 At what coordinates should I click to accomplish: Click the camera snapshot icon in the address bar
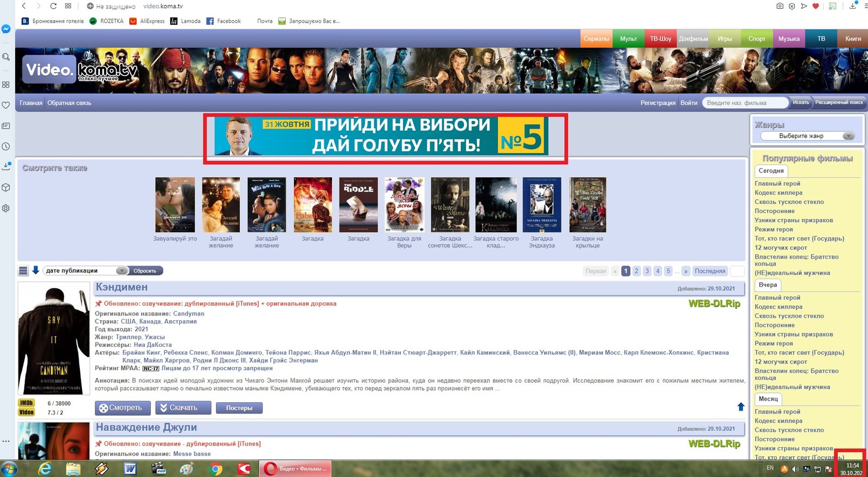[780, 6]
